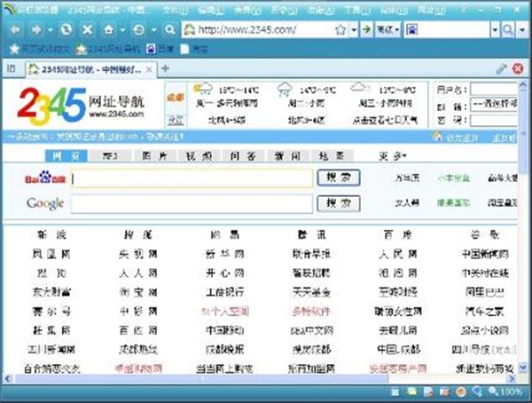Open the 新浪 site link
532x403 pixels.
(x=51, y=235)
